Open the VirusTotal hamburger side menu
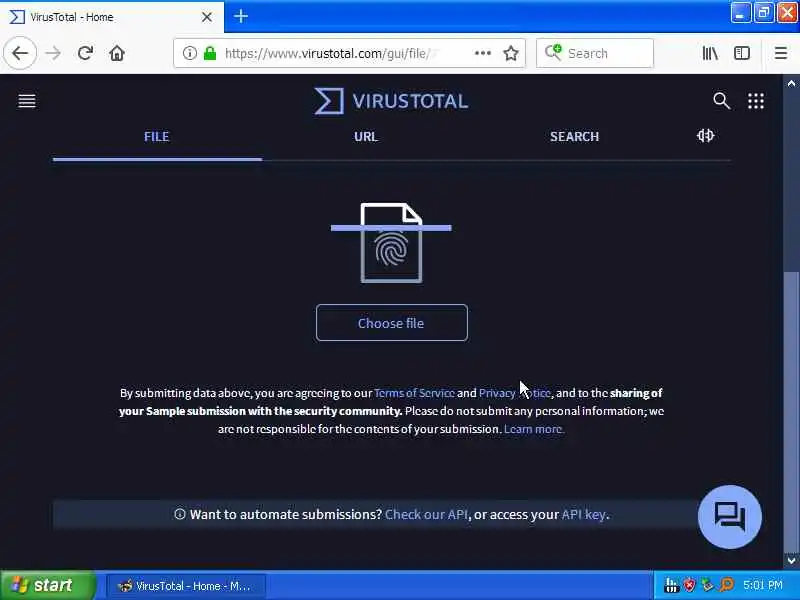Viewport: 800px width, 600px height. pyautogui.click(x=27, y=101)
